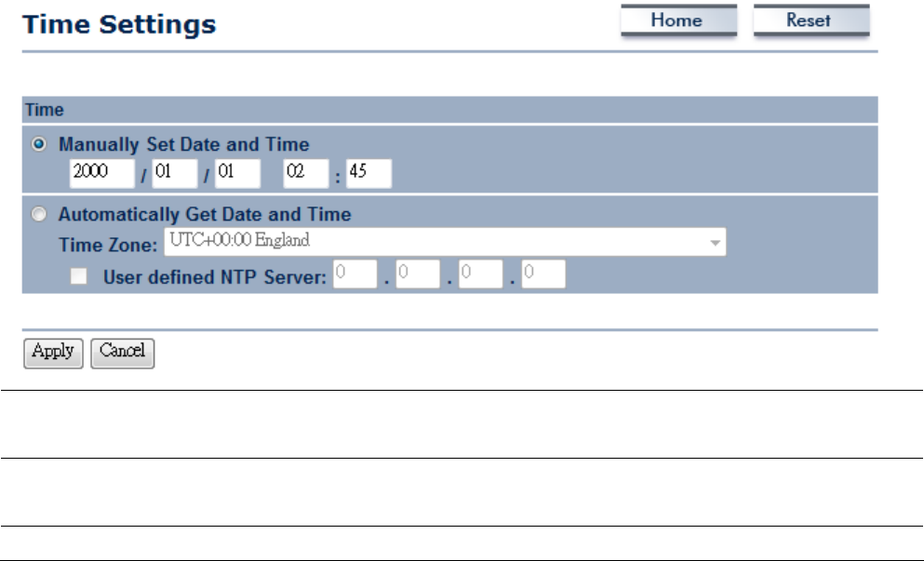
Task: Open the Time Zone dropdown
Action: [x=445, y=242]
